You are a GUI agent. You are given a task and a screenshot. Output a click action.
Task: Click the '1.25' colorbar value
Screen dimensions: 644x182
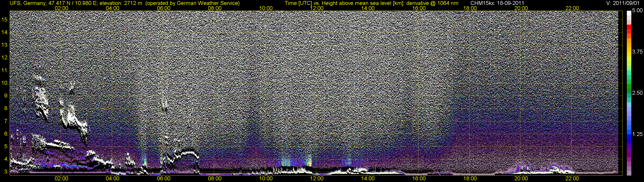pyautogui.click(x=637, y=134)
